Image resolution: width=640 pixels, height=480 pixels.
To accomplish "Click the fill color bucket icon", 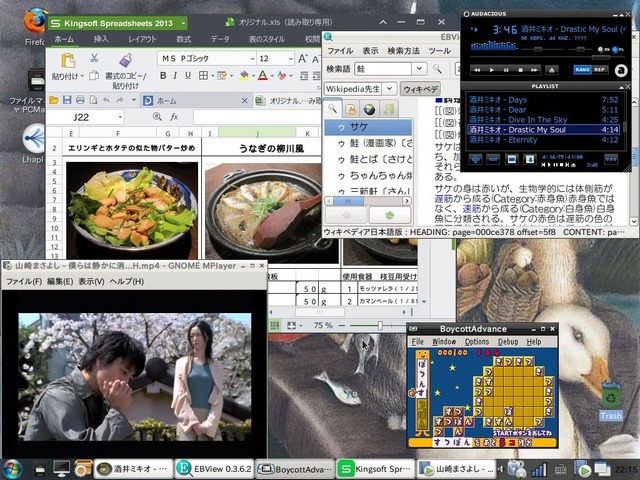I will click(244, 76).
